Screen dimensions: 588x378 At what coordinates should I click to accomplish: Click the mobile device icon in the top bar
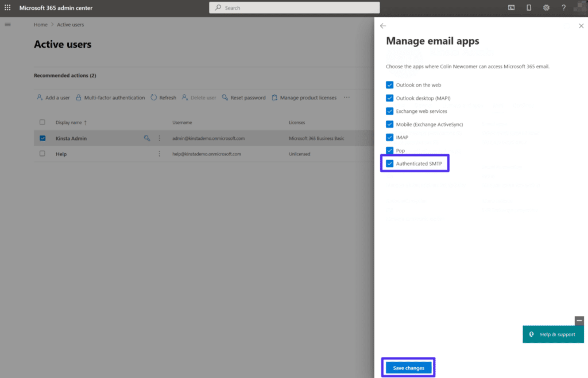click(x=529, y=7)
